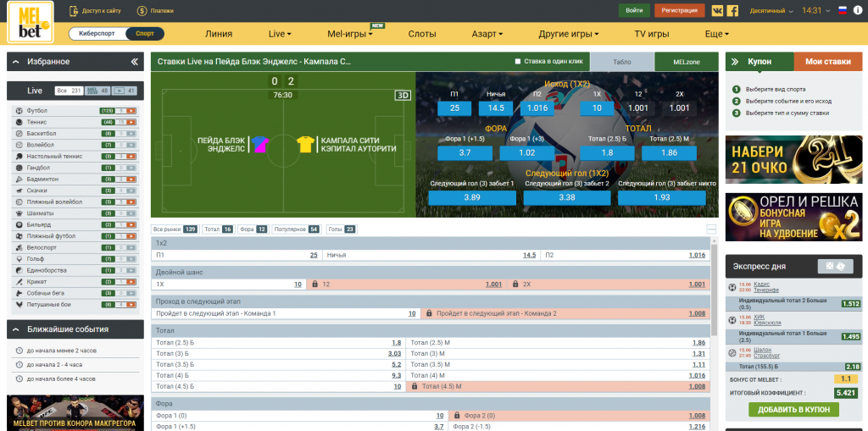Open the Слоты menu link

(x=422, y=34)
